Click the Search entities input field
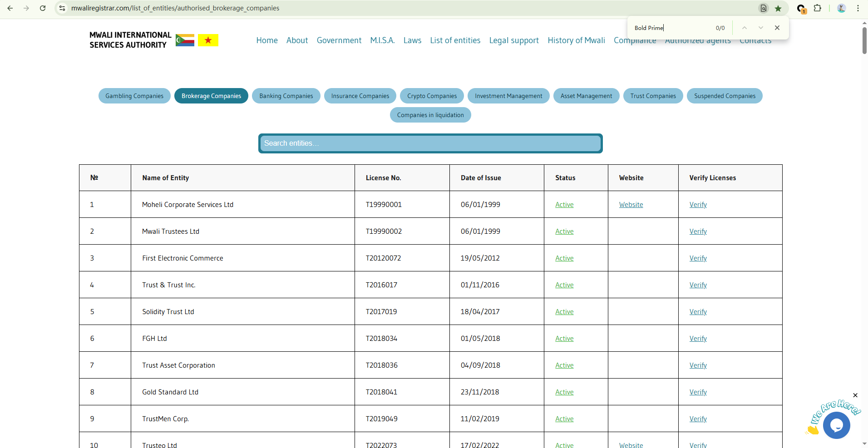 (x=430, y=143)
